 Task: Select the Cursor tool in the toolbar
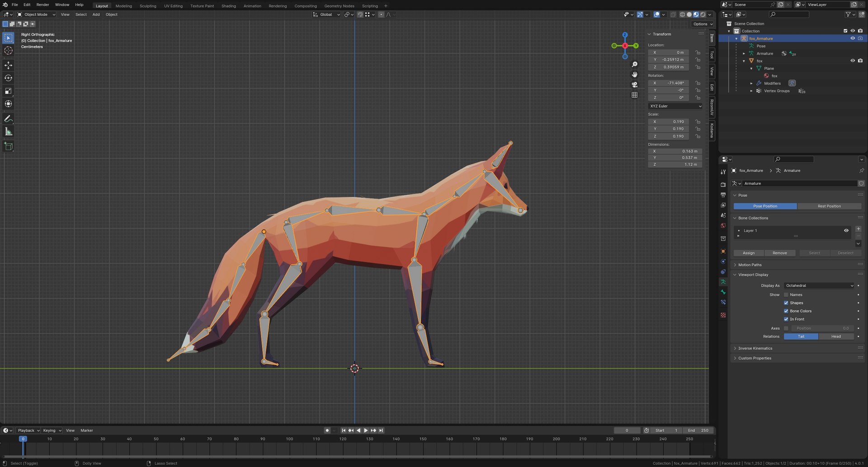click(8, 51)
